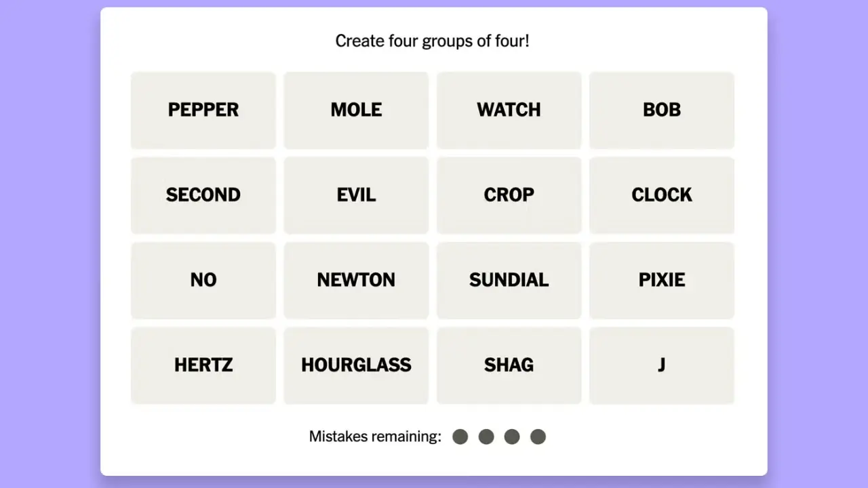Select the NEWTON tile

click(356, 280)
